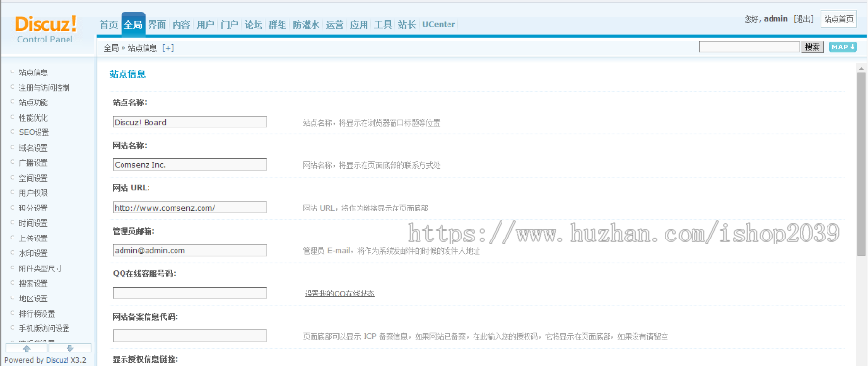Click the 站点首页 button
The width and height of the screenshot is (868, 366).
tap(838, 19)
